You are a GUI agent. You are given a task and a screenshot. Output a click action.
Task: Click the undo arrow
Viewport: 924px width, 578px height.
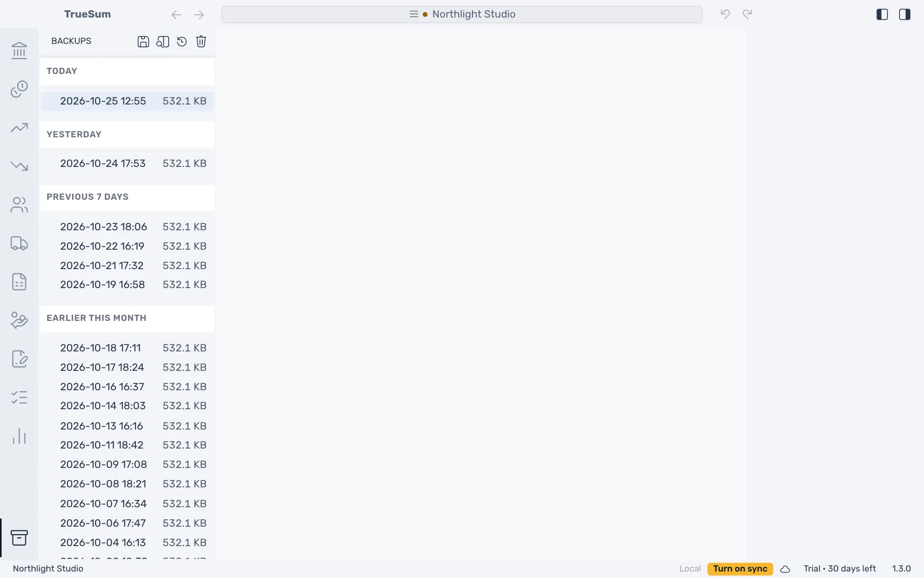point(725,14)
